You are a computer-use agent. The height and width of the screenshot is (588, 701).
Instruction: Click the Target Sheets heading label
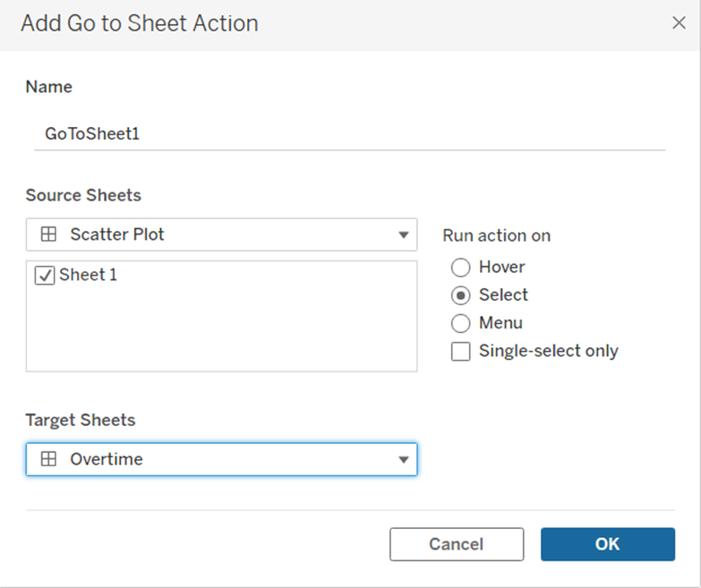click(81, 420)
